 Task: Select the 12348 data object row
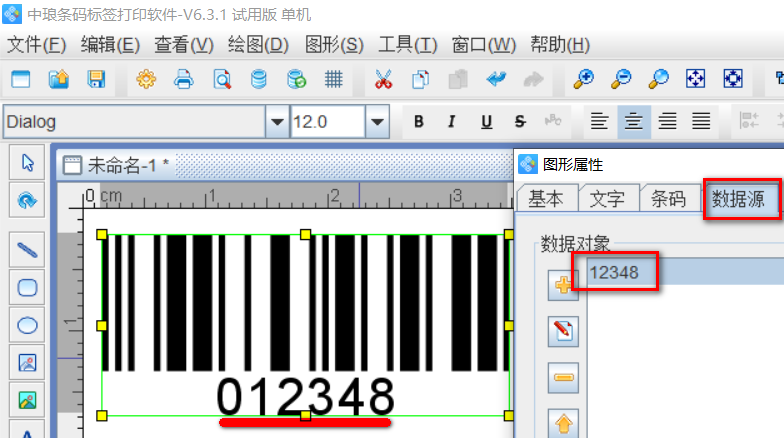pos(686,272)
